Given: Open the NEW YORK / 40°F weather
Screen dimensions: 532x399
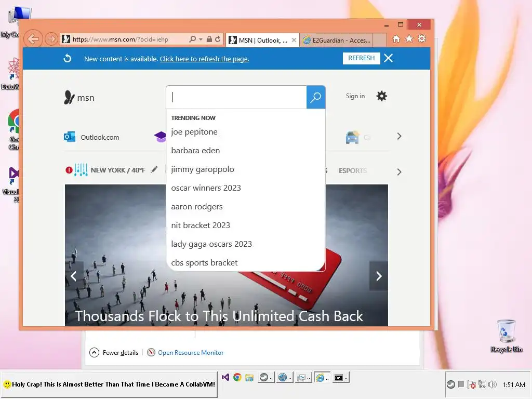Looking at the screenshot, I should tap(118, 170).
